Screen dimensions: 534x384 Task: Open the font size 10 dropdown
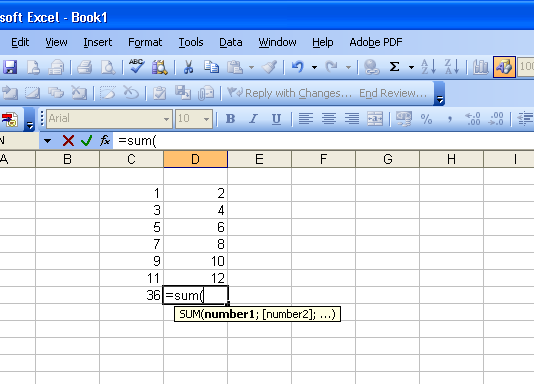tap(206, 119)
